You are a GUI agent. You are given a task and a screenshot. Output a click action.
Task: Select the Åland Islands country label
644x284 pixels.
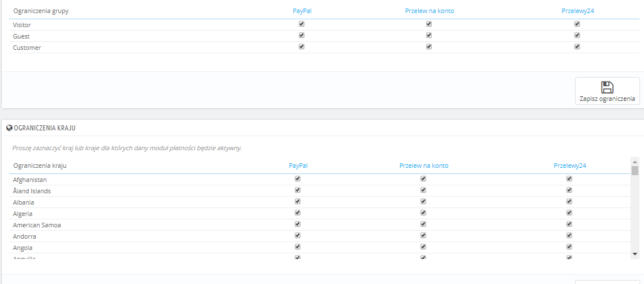point(32,191)
